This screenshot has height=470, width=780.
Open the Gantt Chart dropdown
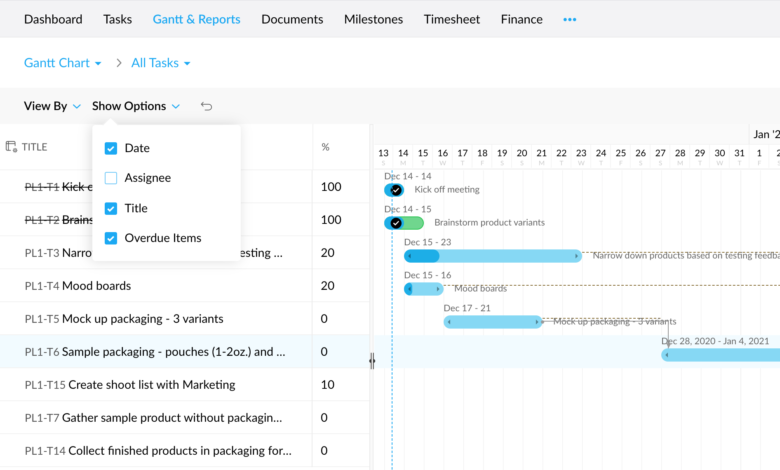[x=63, y=63]
